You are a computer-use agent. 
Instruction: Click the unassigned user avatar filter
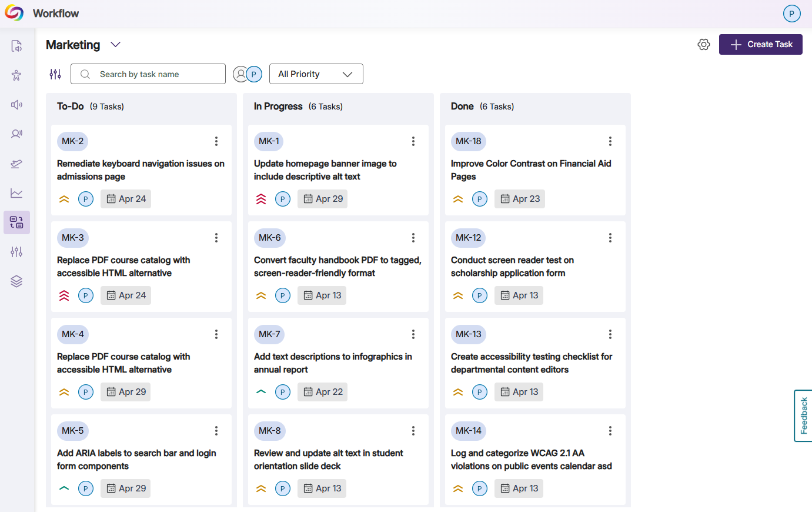click(240, 74)
